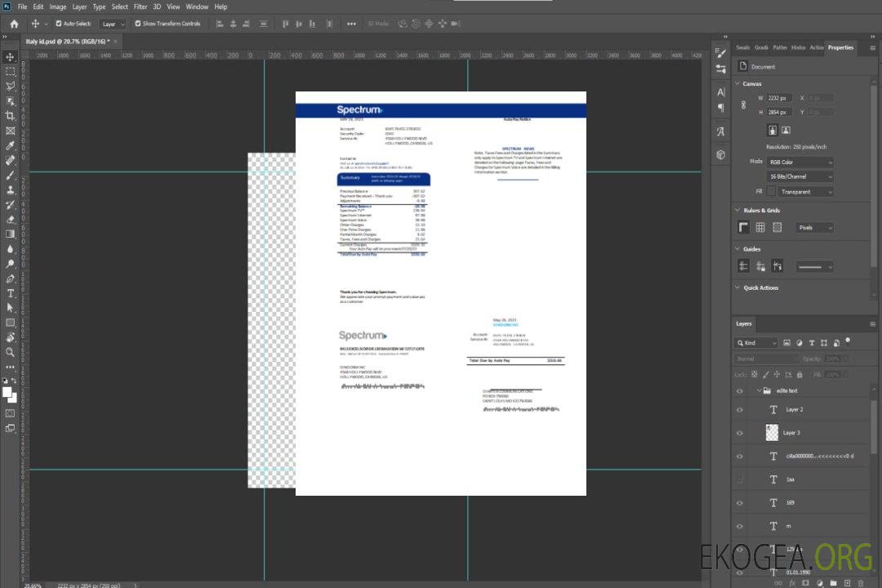Open the Image menu
This screenshot has height=588, width=882.
[x=58, y=7]
